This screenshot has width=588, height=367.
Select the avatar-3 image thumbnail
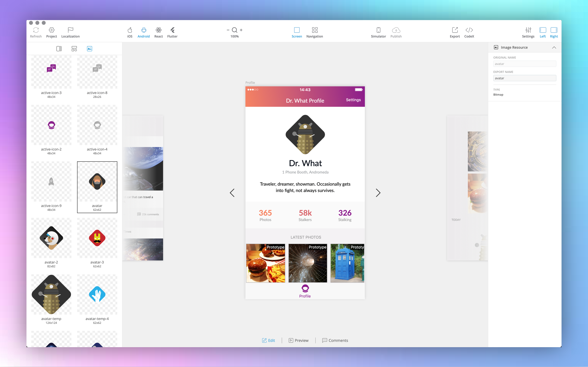[x=97, y=238]
